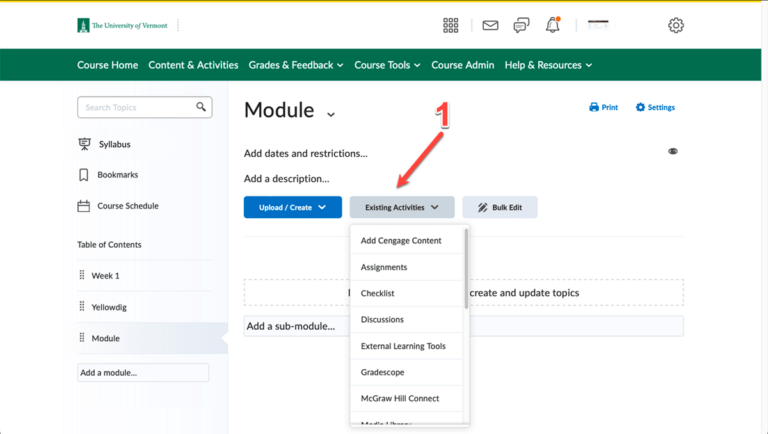Open the Help & Resources dropdown
The image size is (768, 434).
[x=549, y=65]
